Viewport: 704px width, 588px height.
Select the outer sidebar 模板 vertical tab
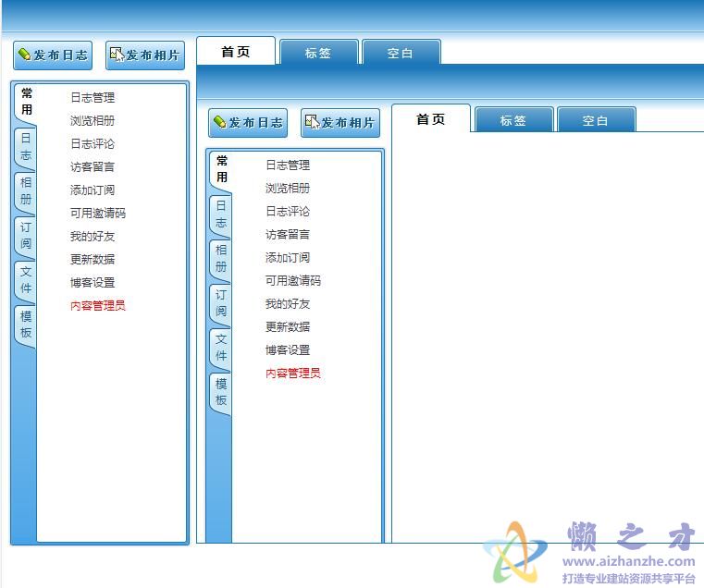(x=26, y=325)
